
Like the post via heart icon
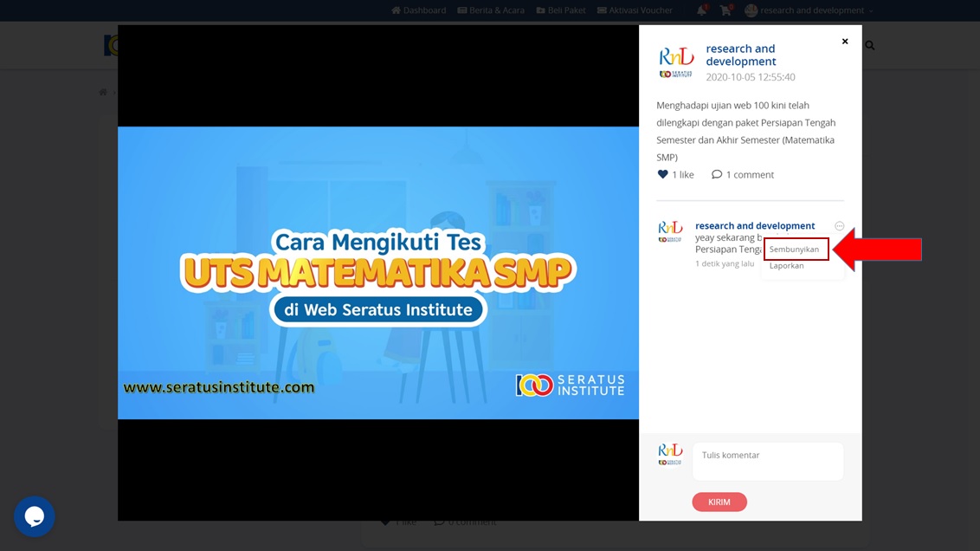click(x=662, y=174)
